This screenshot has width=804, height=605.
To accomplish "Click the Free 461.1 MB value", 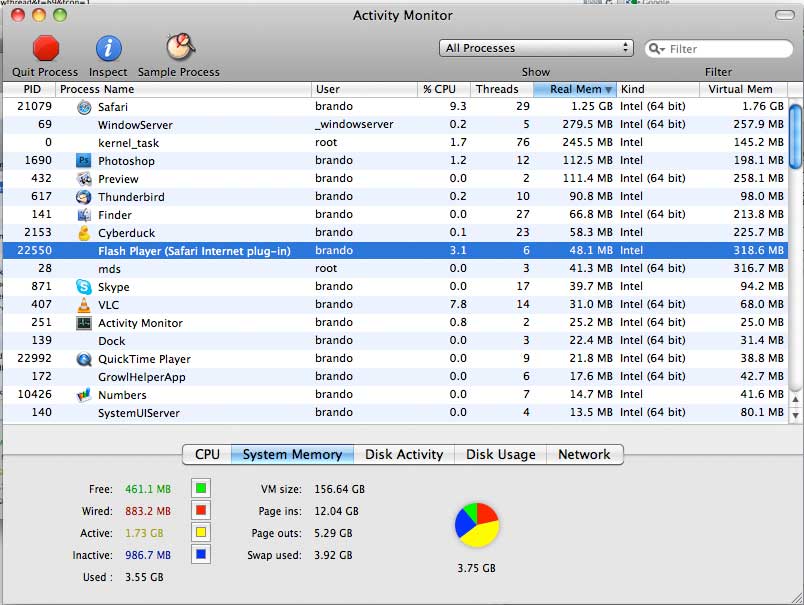I will click(x=148, y=489).
